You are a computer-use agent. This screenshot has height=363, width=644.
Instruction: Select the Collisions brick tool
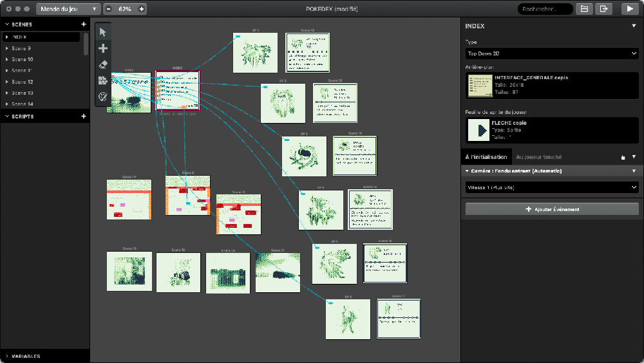click(x=103, y=80)
